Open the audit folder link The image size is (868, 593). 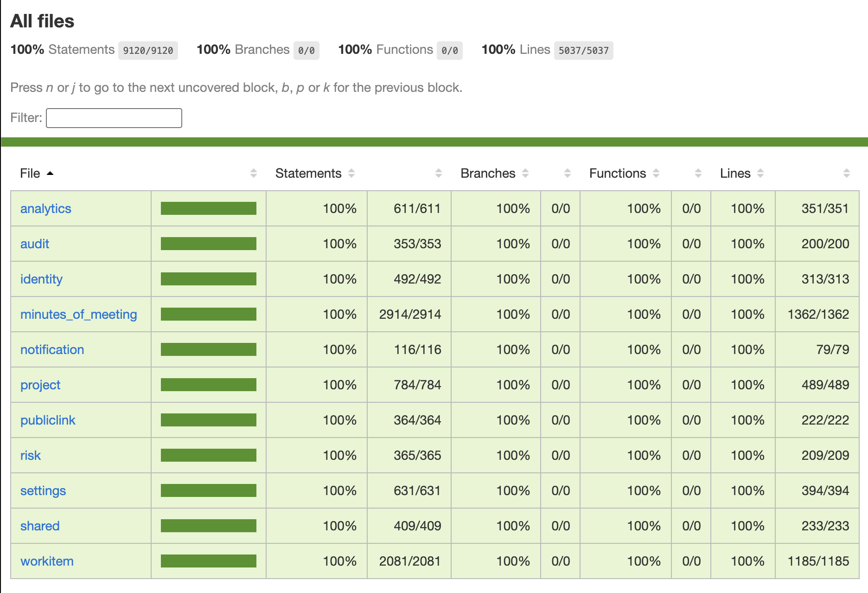click(x=35, y=244)
